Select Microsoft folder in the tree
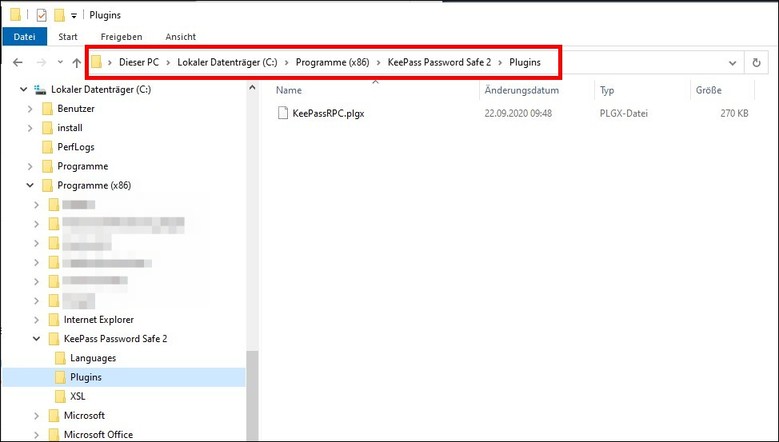The width and height of the screenshot is (779, 442). click(x=84, y=416)
